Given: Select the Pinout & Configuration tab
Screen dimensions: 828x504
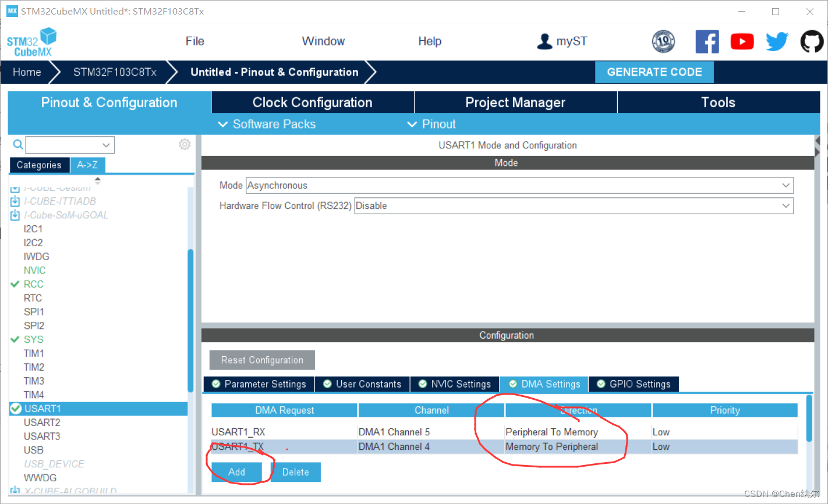Looking at the screenshot, I should pos(109,102).
